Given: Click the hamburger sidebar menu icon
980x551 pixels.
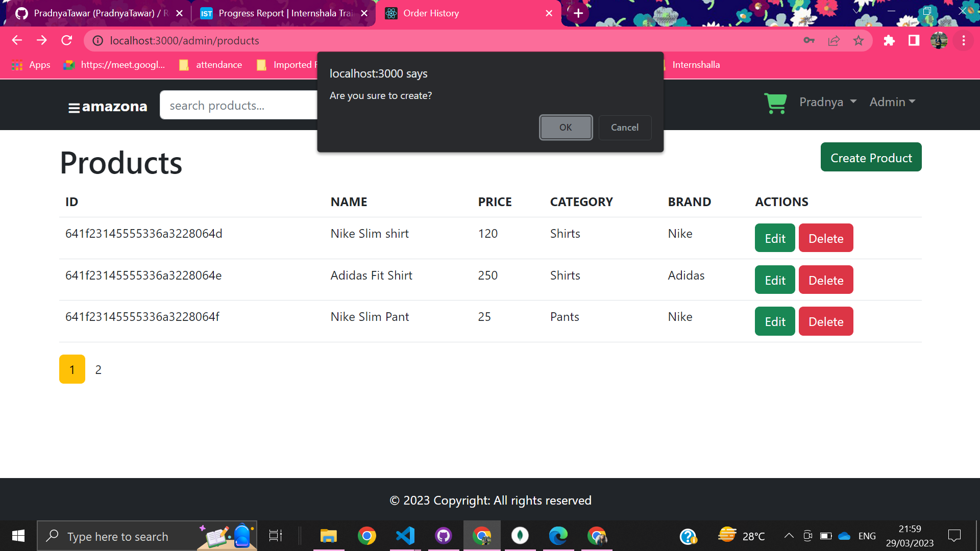Looking at the screenshot, I should (x=73, y=108).
